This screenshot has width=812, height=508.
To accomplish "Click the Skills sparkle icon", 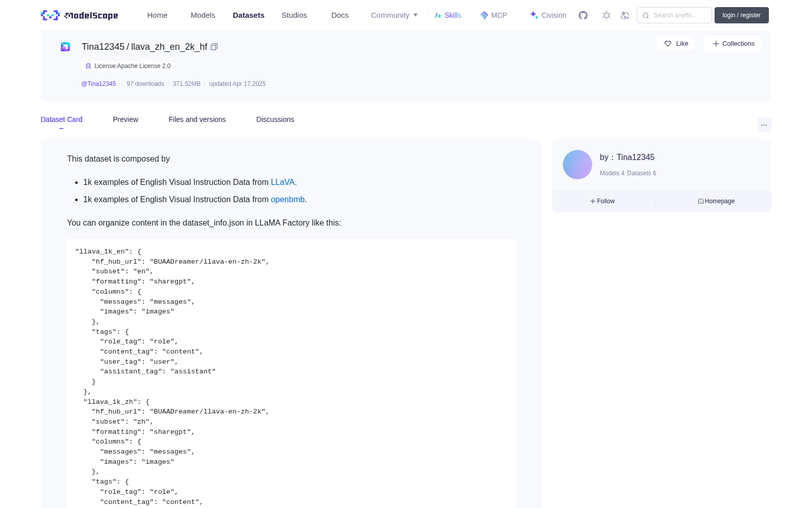I will click(x=438, y=15).
